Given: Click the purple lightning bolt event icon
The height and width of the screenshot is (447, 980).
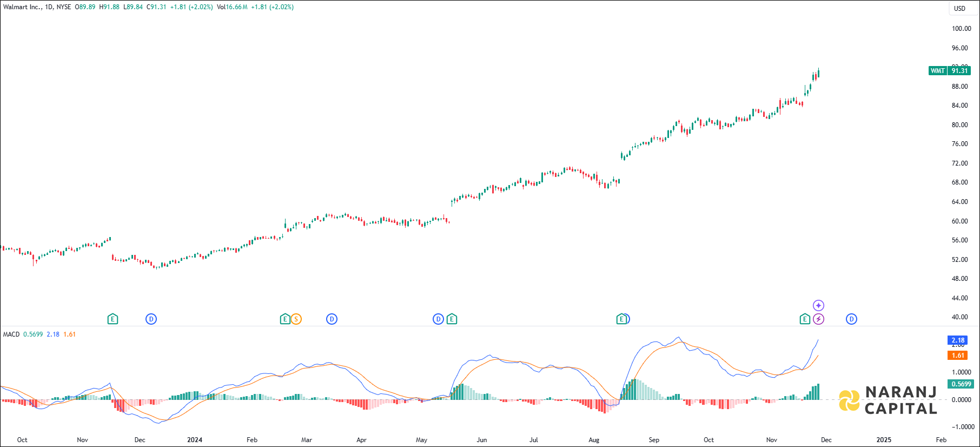Looking at the screenshot, I should tap(819, 319).
